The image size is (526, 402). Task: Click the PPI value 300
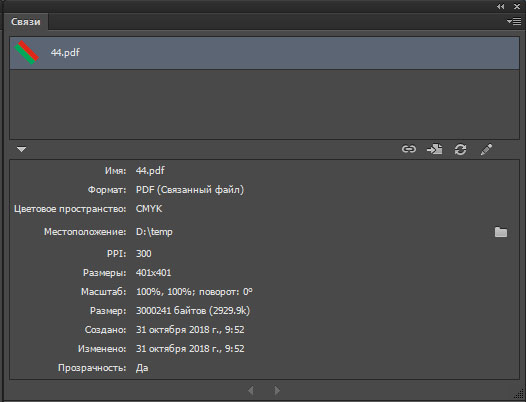pos(144,253)
